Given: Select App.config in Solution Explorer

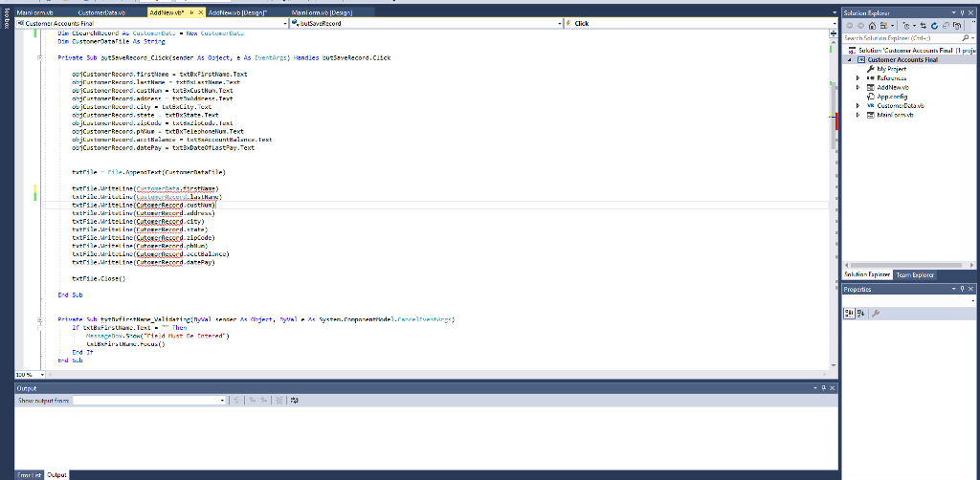Looking at the screenshot, I should pyautogui.click(x=892, y=97).
